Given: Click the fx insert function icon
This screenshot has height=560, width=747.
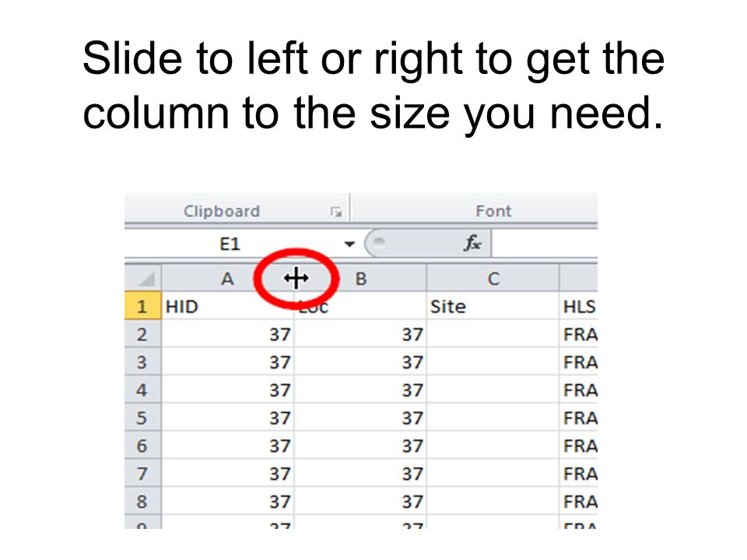Looking at the screenshot, I should click(x=472, y=243).
